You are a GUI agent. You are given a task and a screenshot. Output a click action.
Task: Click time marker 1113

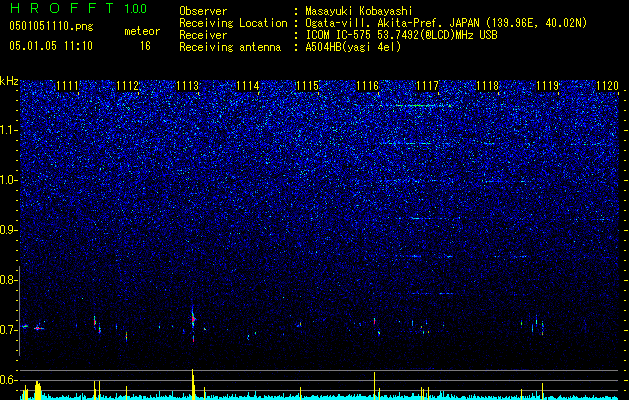coord(188,85)
